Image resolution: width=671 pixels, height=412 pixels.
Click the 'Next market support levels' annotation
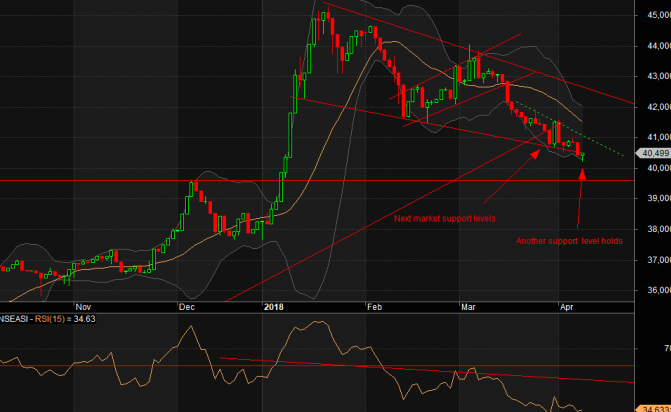point(444,217)
